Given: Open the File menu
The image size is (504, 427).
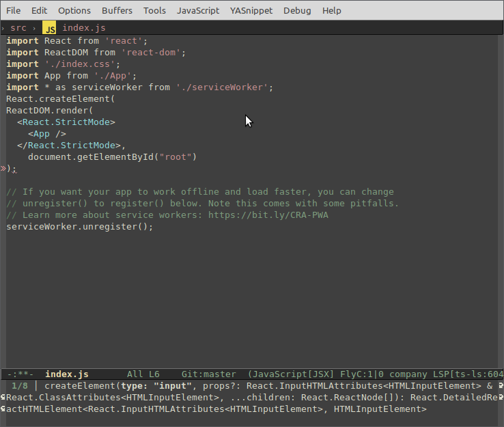Looking at the screenshot, I should [x=14, y=10].
